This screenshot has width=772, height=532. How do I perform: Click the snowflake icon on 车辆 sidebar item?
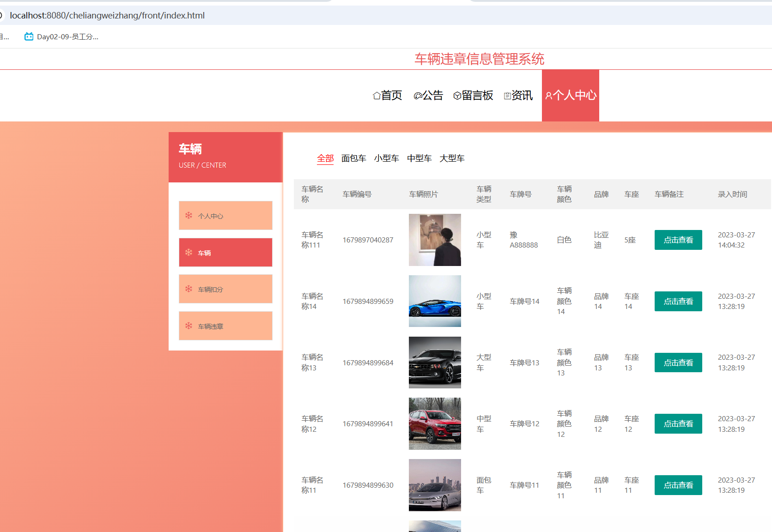click(188, 252)
